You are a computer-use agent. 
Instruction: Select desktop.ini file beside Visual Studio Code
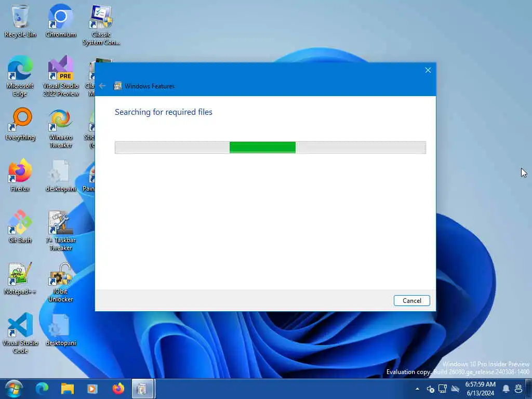[x=61, y=330]
